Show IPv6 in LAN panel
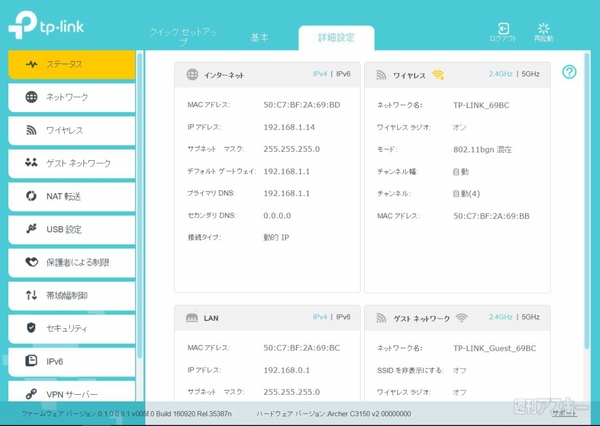 343,317
